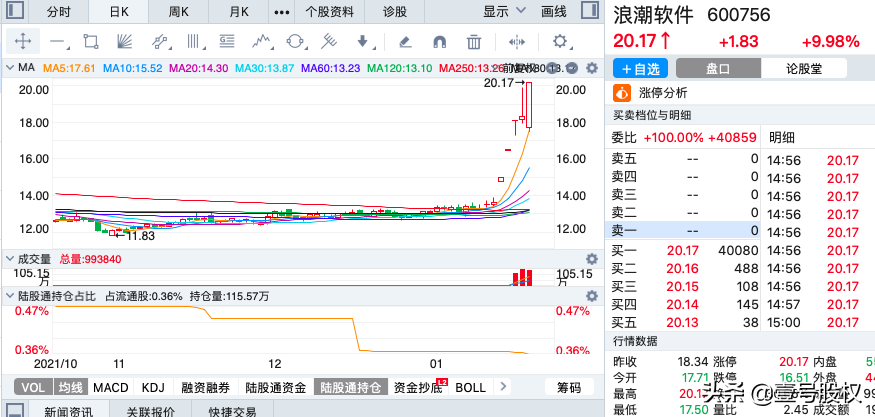Select the 盘口 order book tab

pos(718,69)
